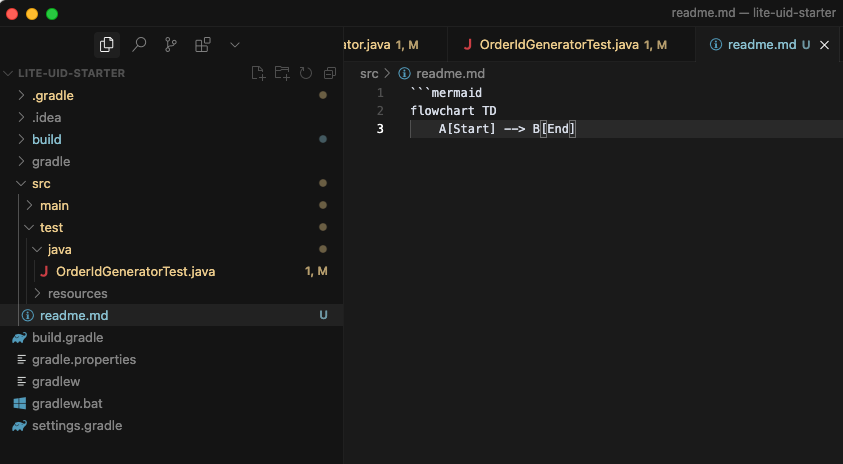Click the 'flowchart TD' code line

pyautogui.click(x=453, y=111)
